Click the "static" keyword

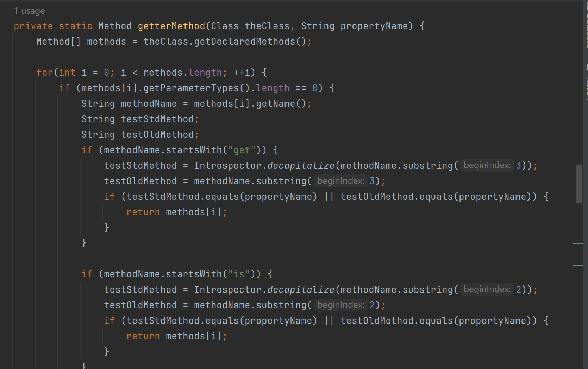tap(76, 26)
